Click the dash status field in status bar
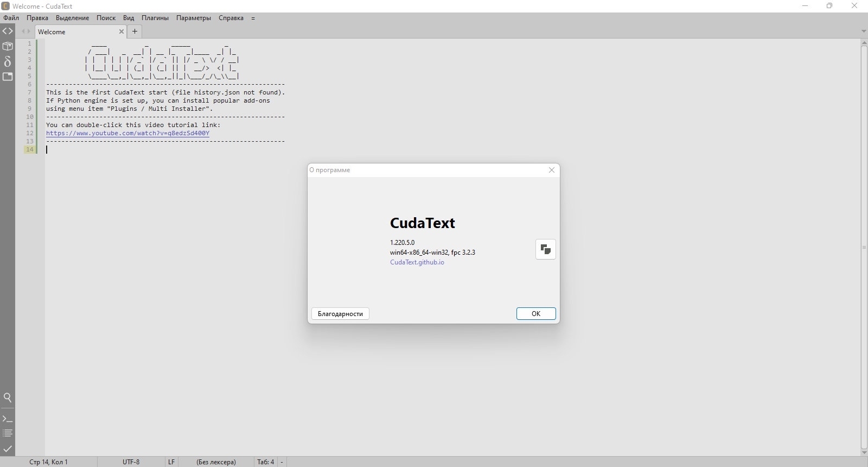The height and width of the screenshot is (467, 868). click(x=282, y=462)
